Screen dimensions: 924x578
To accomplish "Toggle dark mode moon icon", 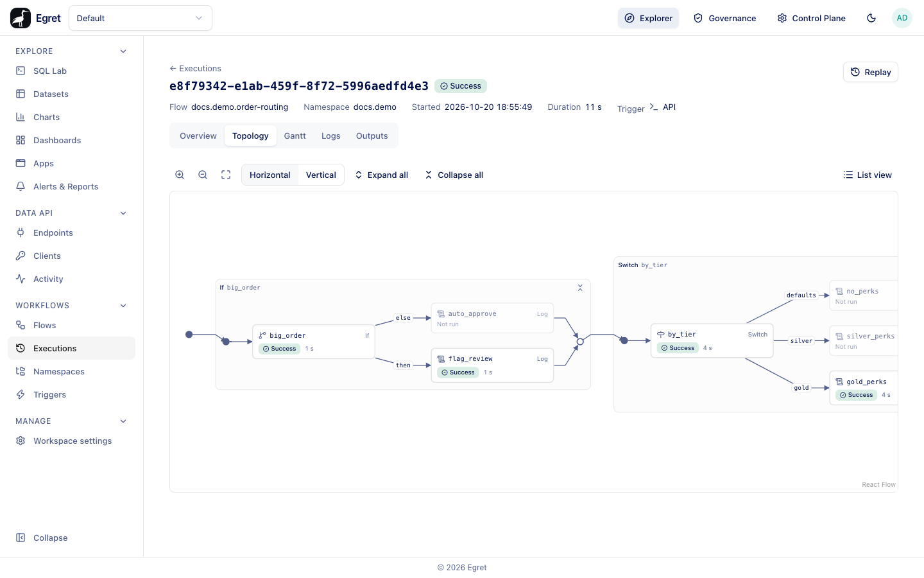I will click(x=871, y=18).
